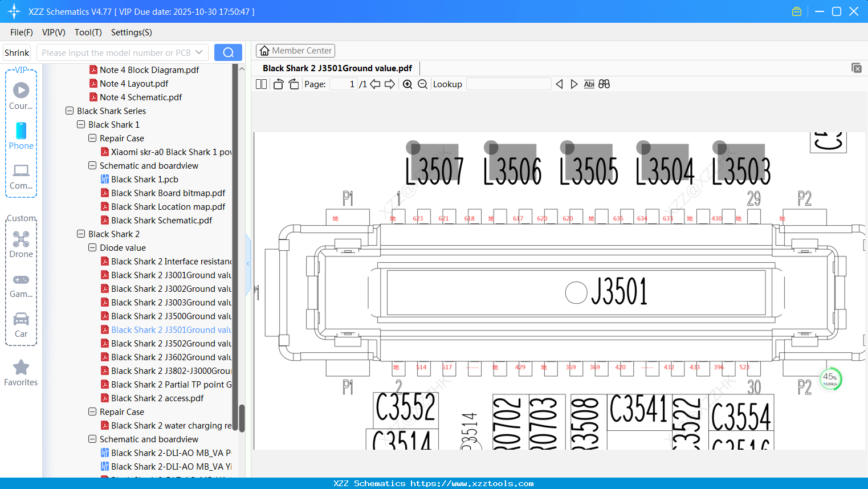The height and width of the screenshot is (489, 868).
Task: Open the Tool(T) menu
Action: pyautogui.click(x=88, y=32)
